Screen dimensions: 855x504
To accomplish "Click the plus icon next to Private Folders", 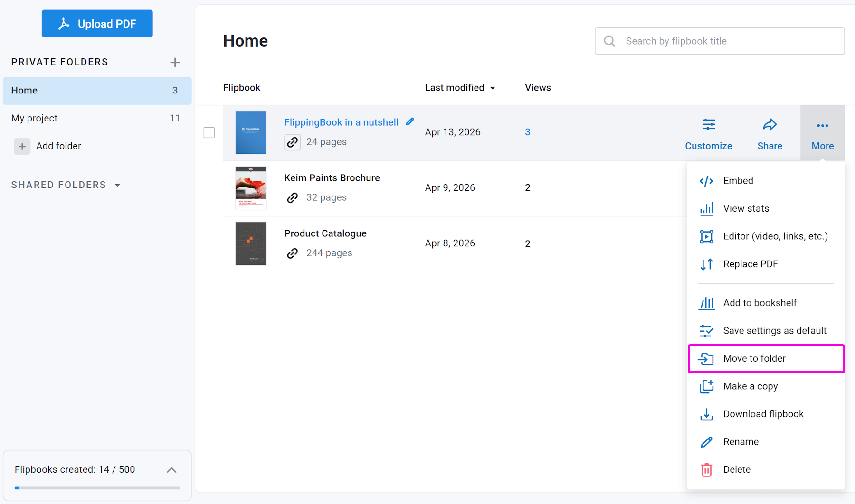I will pyautogui.click(x=175, y=63).
